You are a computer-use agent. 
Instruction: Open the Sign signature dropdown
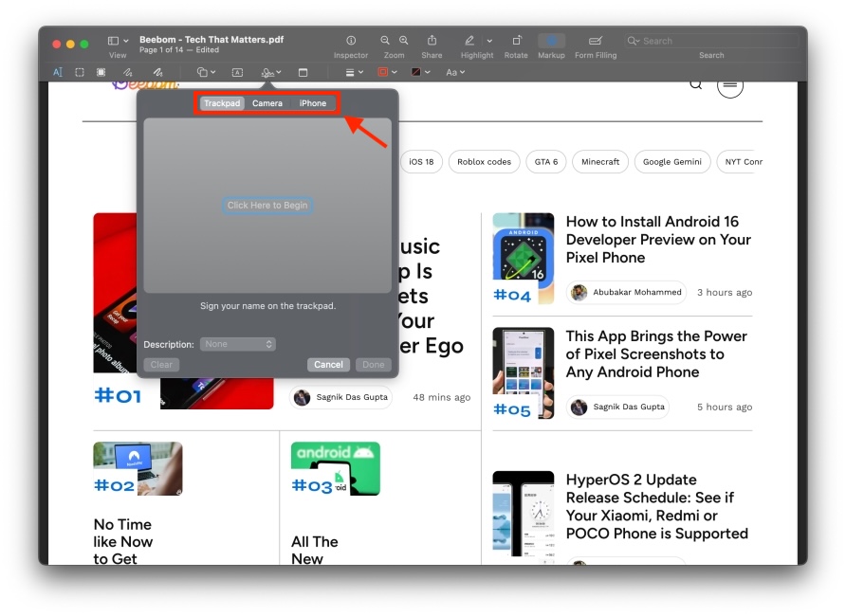coord(271,72)
